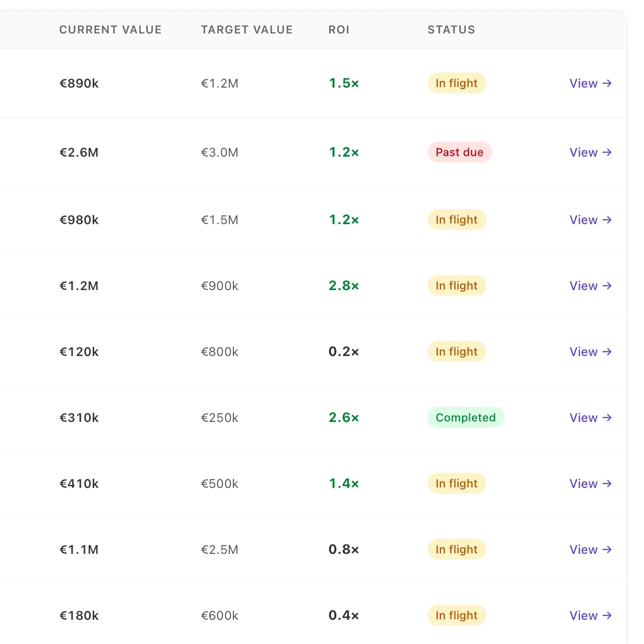The image size is (644, 644).
Task: Sort by Status column header
Action: [451, 30]
